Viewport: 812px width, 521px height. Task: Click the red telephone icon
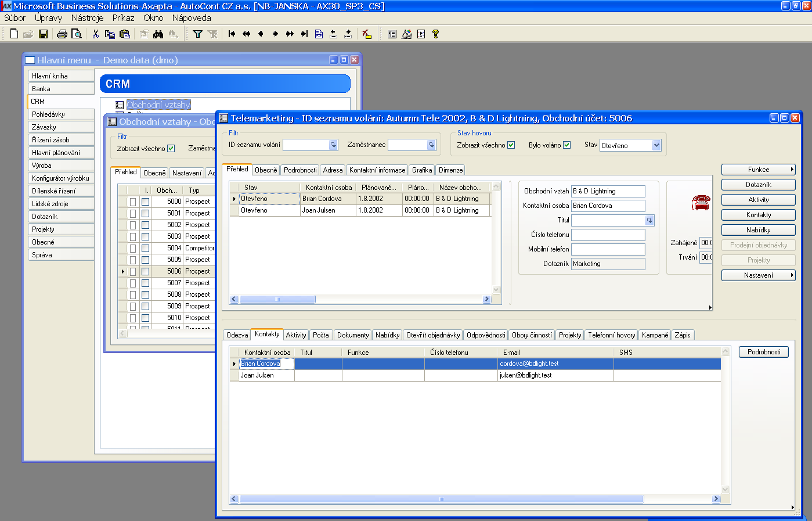701,202
